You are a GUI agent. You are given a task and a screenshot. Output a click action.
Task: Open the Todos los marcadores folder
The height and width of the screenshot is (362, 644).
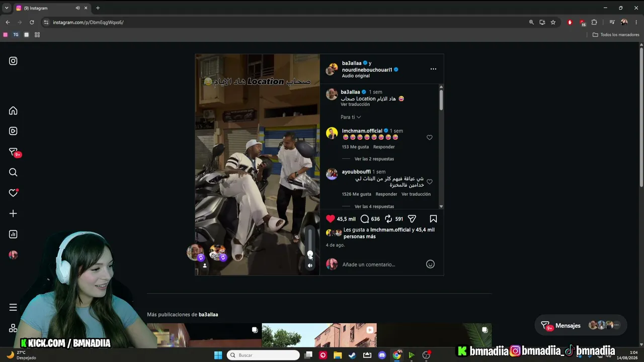pyautogui.click(x=616, y=35)
